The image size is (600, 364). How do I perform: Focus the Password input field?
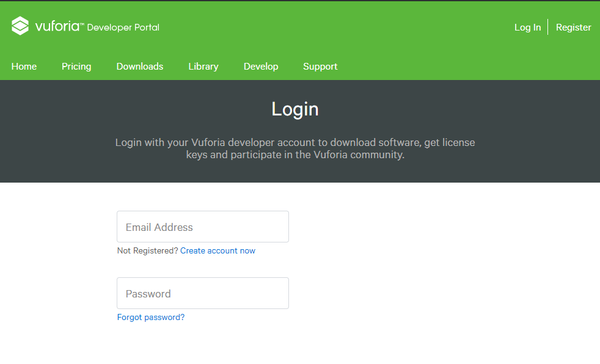(203, 293)
